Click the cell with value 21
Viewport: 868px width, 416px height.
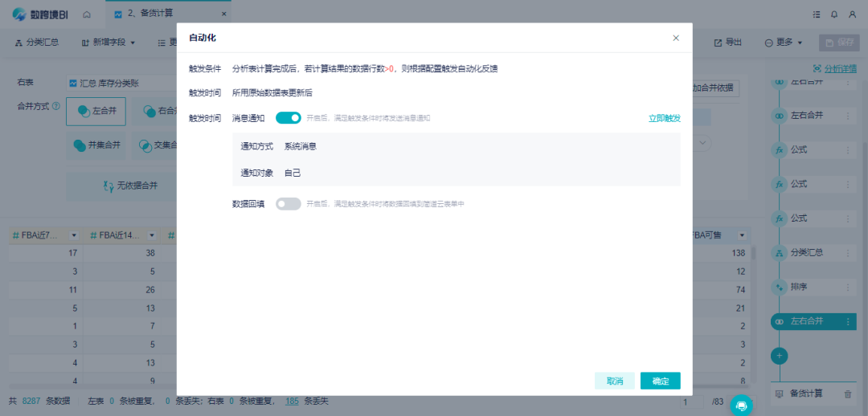[x=743, y=307]
